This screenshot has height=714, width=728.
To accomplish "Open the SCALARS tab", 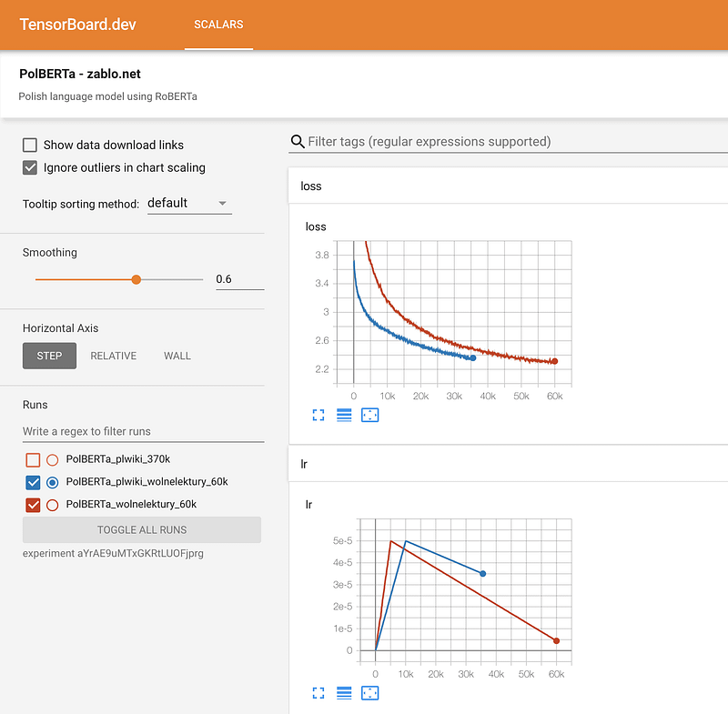I will click(218, 25).
